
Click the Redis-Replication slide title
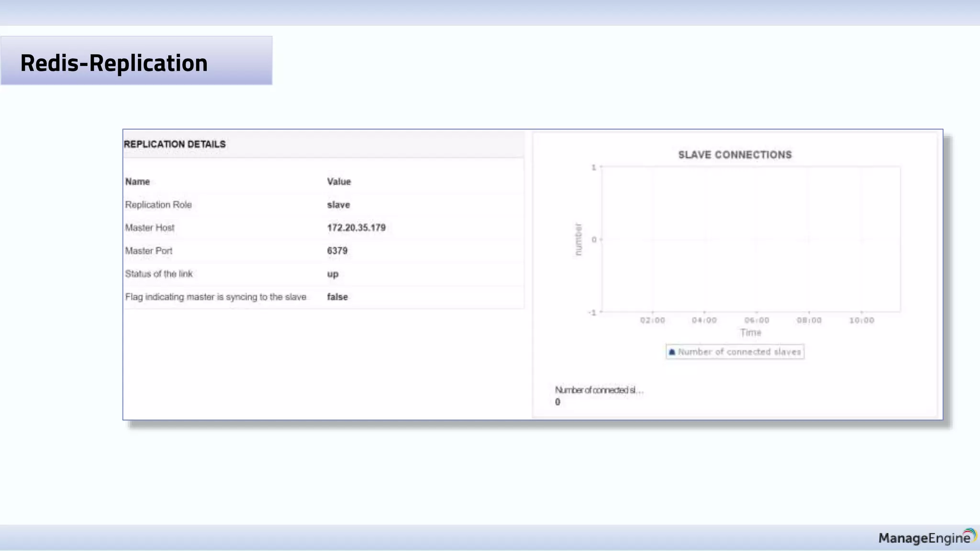[x=114, y=63]
